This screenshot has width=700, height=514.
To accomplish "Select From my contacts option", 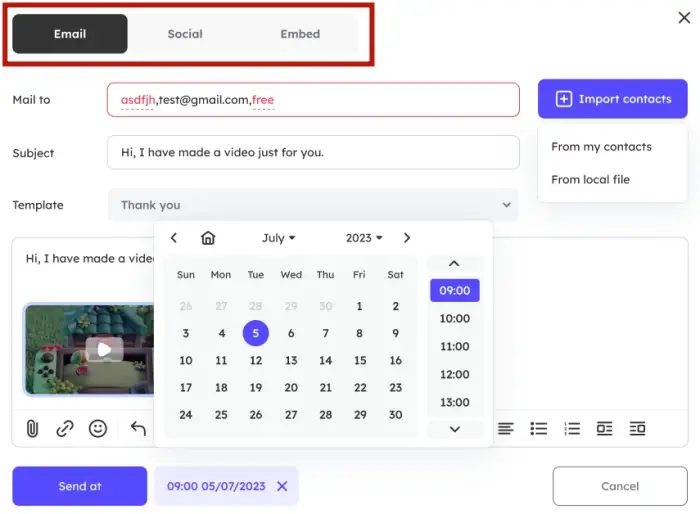I will pos(601,147).
